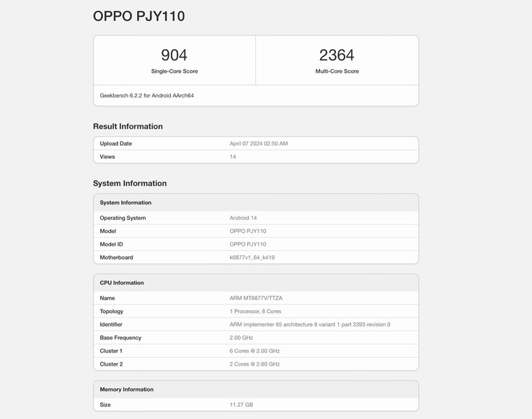Click the OPPO PJY110 page title

[x=139, y=16]
